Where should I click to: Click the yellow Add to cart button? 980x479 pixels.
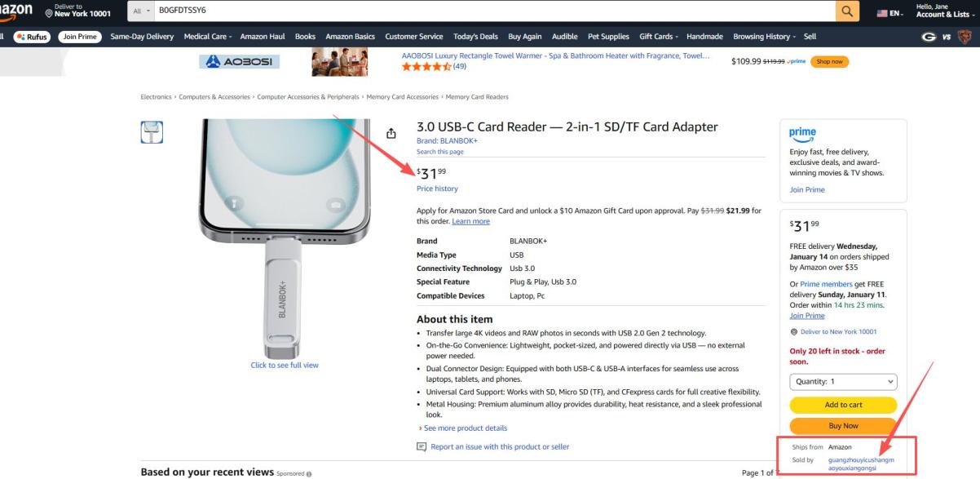843,405
